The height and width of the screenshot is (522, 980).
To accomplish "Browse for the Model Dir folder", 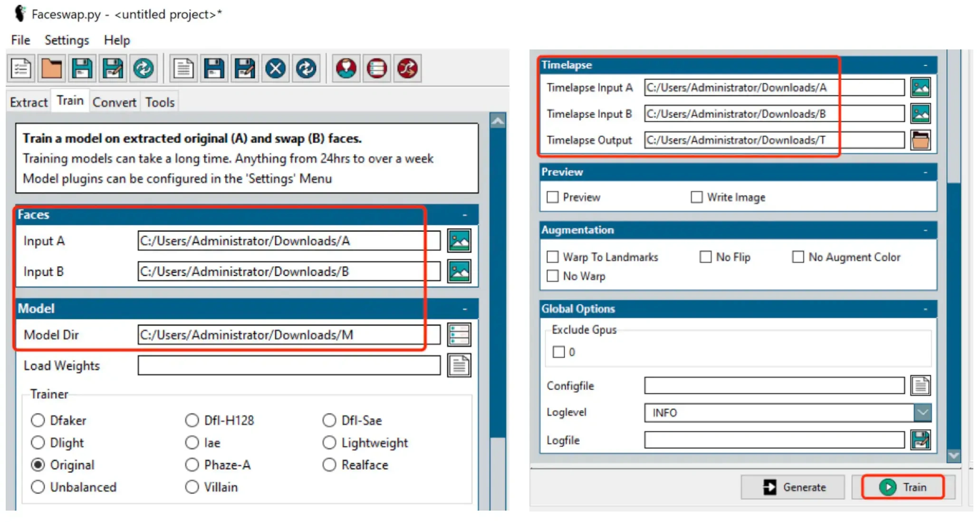I will (459, 335).
